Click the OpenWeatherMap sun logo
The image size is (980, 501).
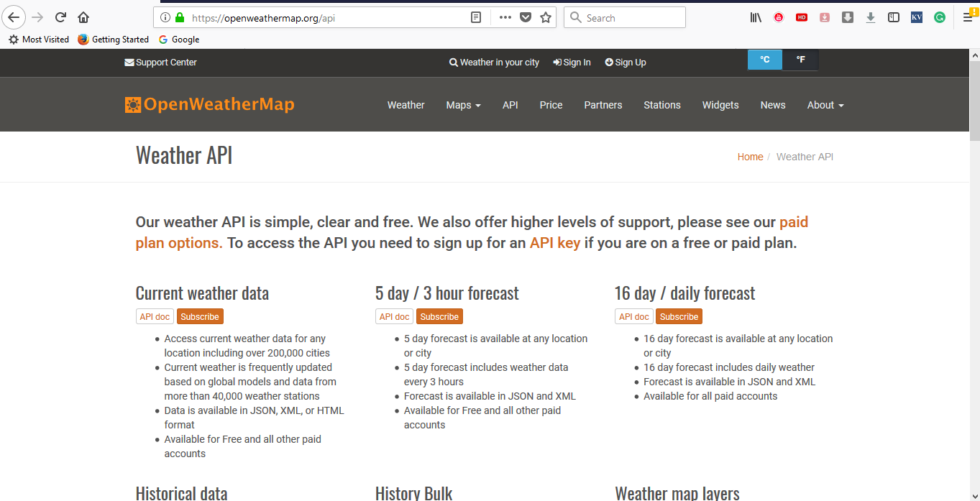132,105
